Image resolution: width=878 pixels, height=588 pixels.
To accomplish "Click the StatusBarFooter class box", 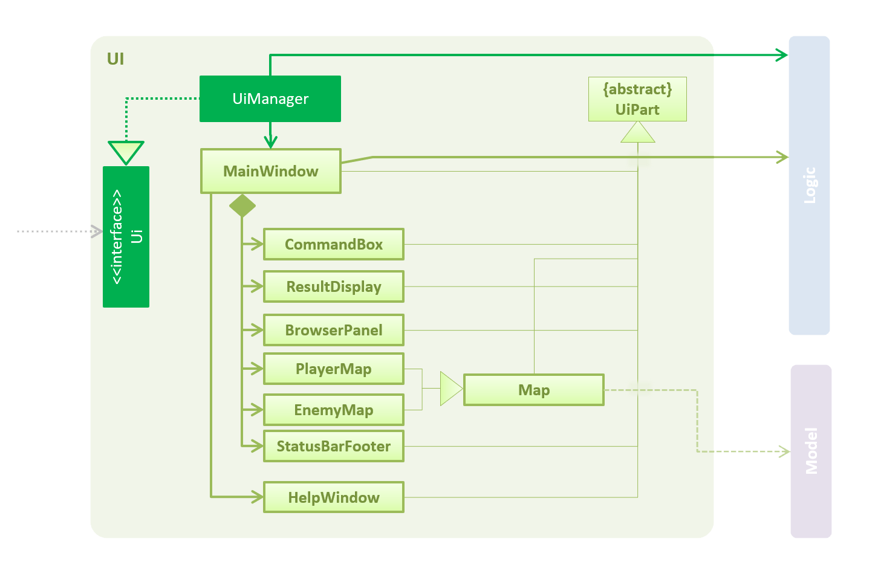I will click(x=334, y=446).
